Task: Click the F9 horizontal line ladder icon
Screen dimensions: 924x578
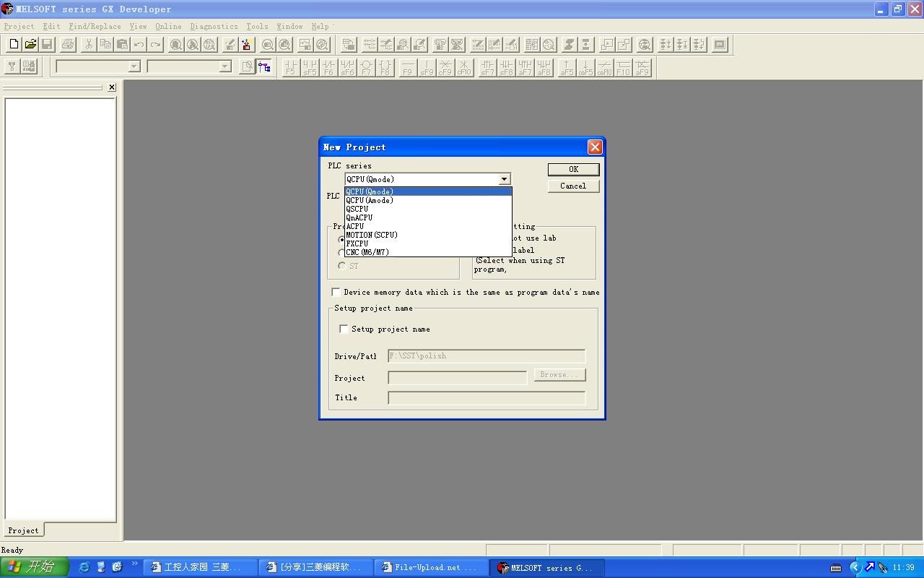Action: (x=408, y=67)
